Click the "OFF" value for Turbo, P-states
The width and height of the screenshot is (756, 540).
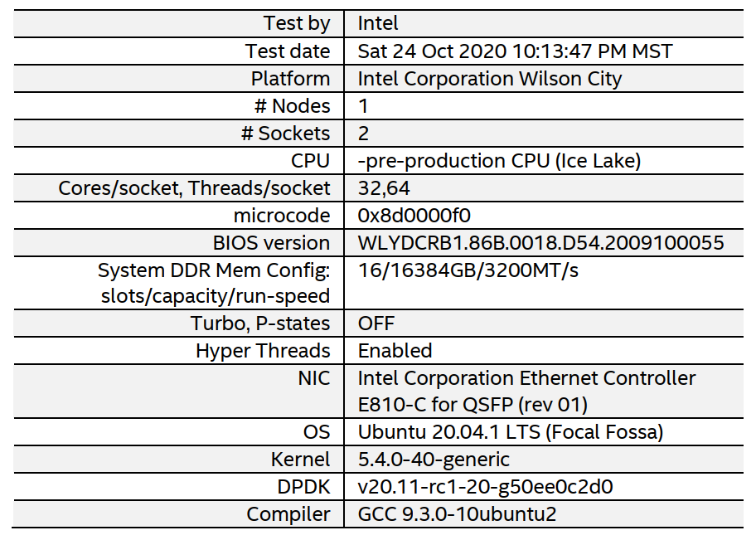pos(376,324)
